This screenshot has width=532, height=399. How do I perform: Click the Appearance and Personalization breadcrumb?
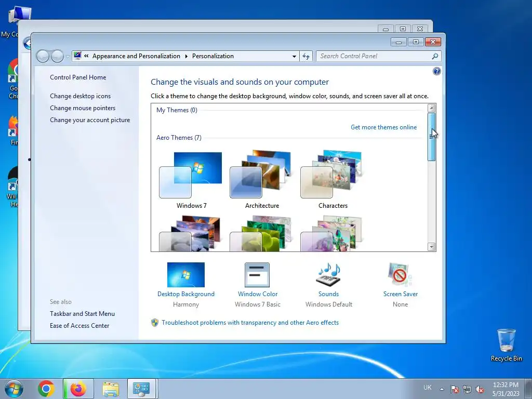(x=137, y=56)
